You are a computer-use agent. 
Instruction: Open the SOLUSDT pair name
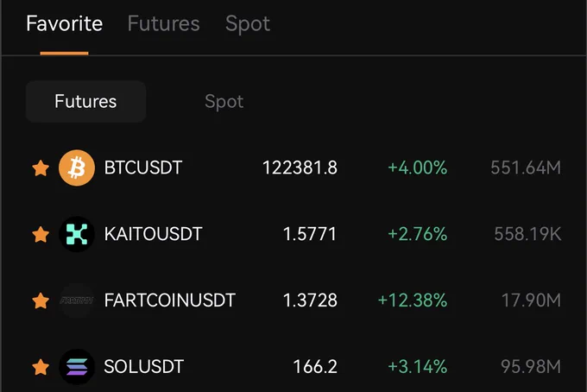(144, 367)
